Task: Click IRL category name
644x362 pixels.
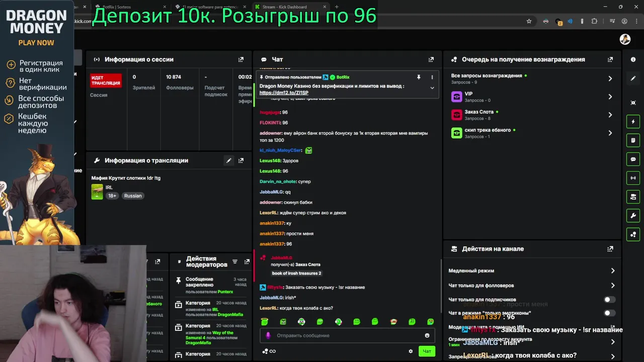Action: (x=109, y=188)
